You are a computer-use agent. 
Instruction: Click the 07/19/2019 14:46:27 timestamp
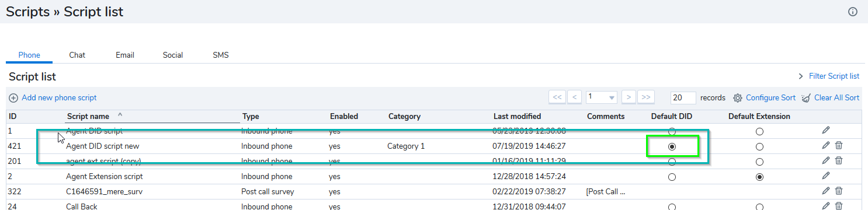529,146
